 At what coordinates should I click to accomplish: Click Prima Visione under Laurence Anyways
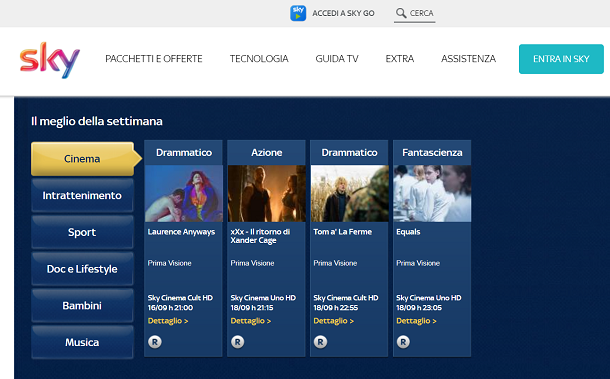click(x=169, y=263)
